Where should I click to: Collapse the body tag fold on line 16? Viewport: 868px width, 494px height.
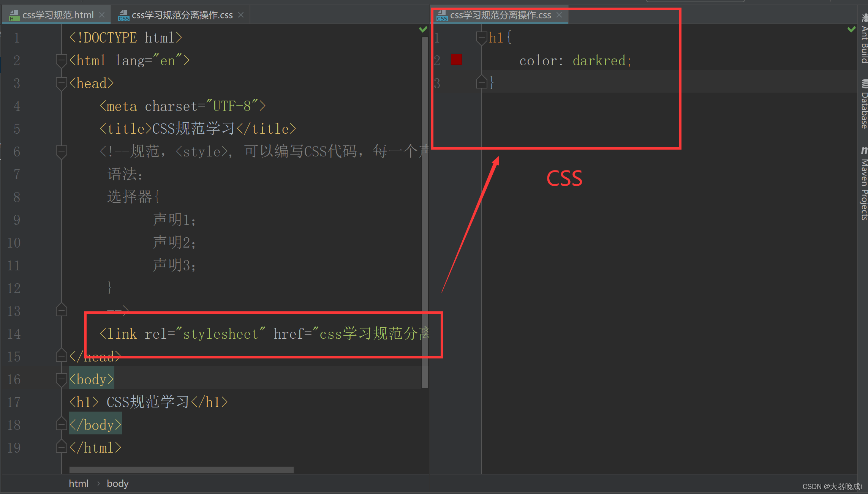pos(61,380)
